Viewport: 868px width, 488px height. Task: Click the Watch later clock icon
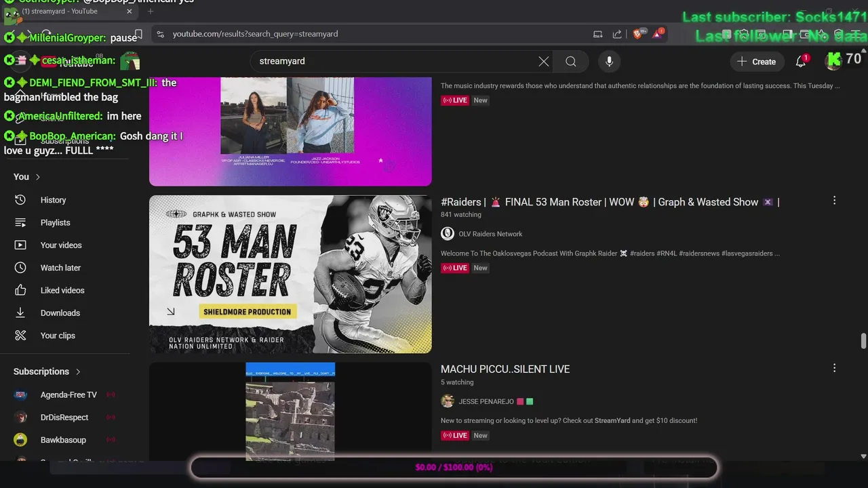(x=20, y=268)
